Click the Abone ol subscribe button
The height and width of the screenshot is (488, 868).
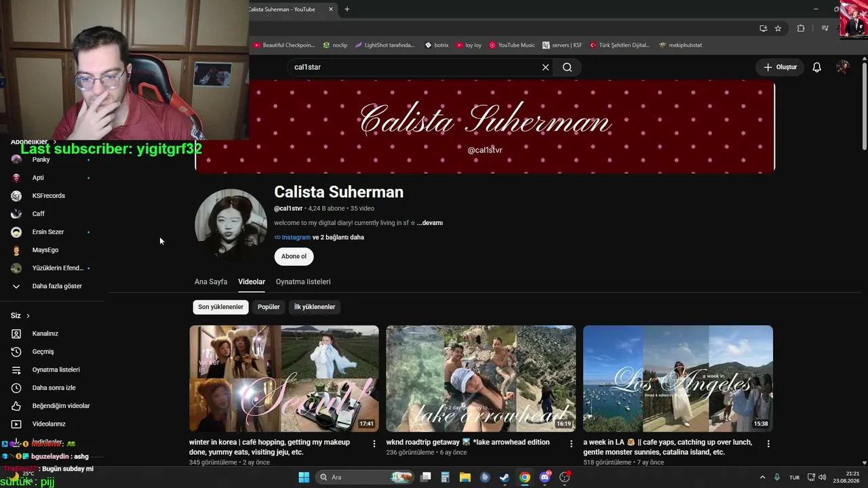tap(294, 256)
